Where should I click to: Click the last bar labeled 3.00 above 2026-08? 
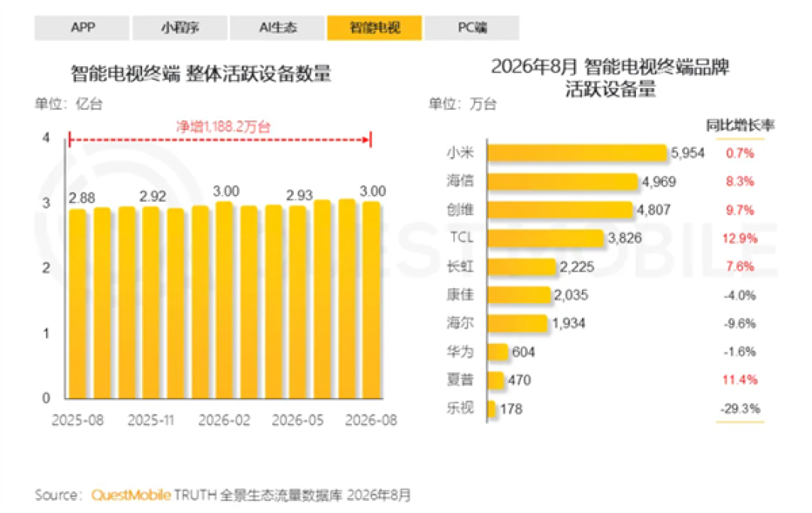point(372,300)
